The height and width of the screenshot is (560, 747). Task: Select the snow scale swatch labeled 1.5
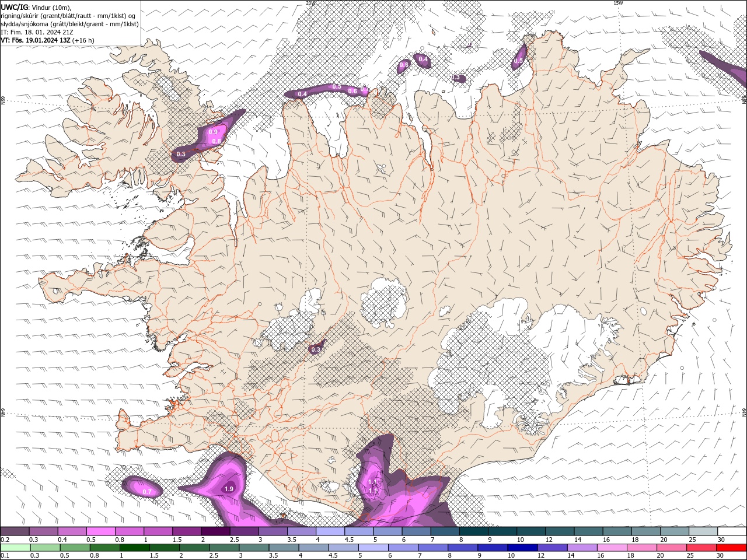pyautogui.click(x=187, y=531)
